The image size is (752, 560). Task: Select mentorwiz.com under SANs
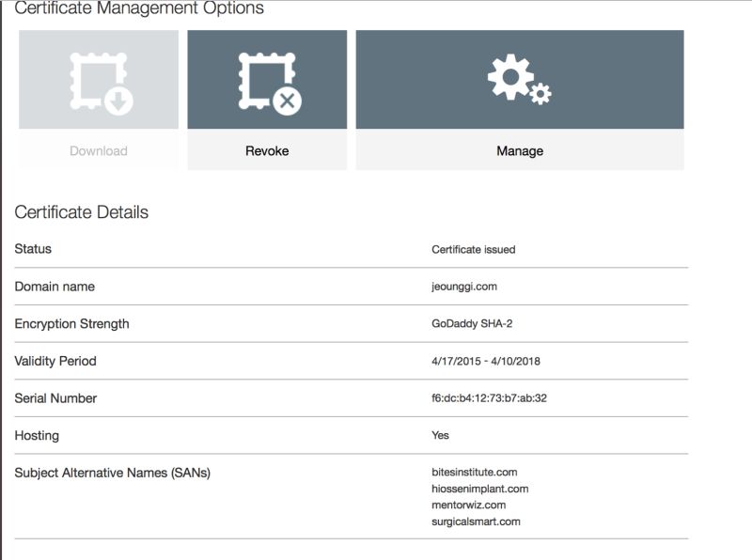469,505
